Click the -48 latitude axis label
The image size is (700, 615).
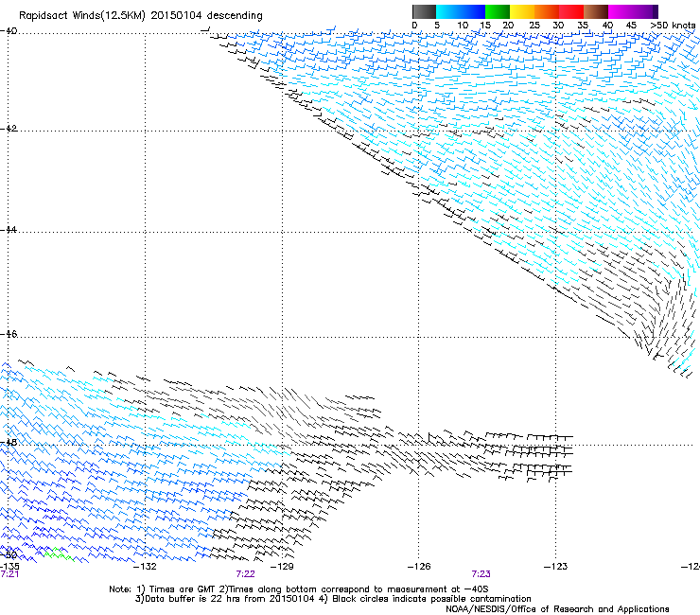pos(9,442)
